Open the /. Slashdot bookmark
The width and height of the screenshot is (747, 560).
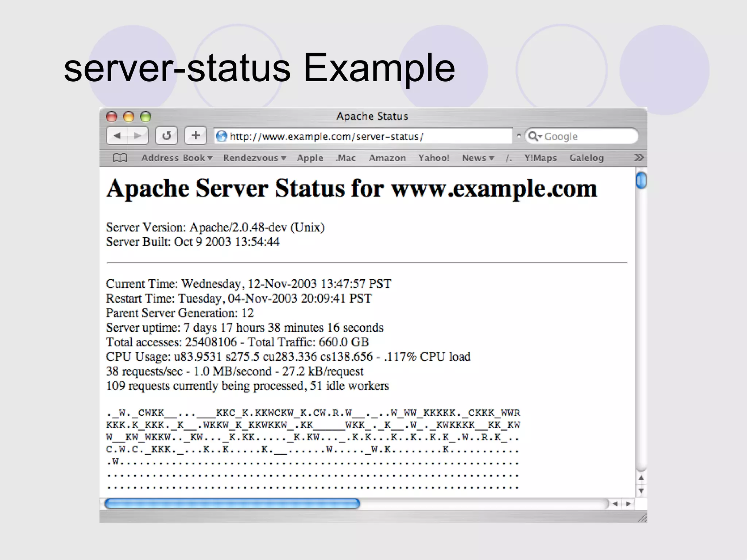coord(509,158)
